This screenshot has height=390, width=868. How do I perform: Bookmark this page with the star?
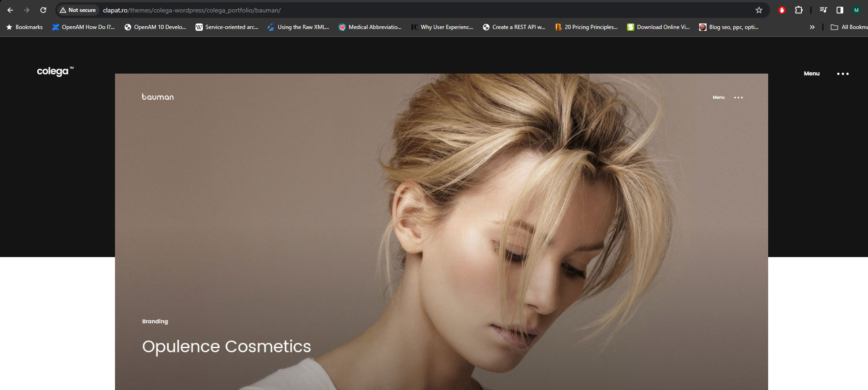tap(759, 10)
